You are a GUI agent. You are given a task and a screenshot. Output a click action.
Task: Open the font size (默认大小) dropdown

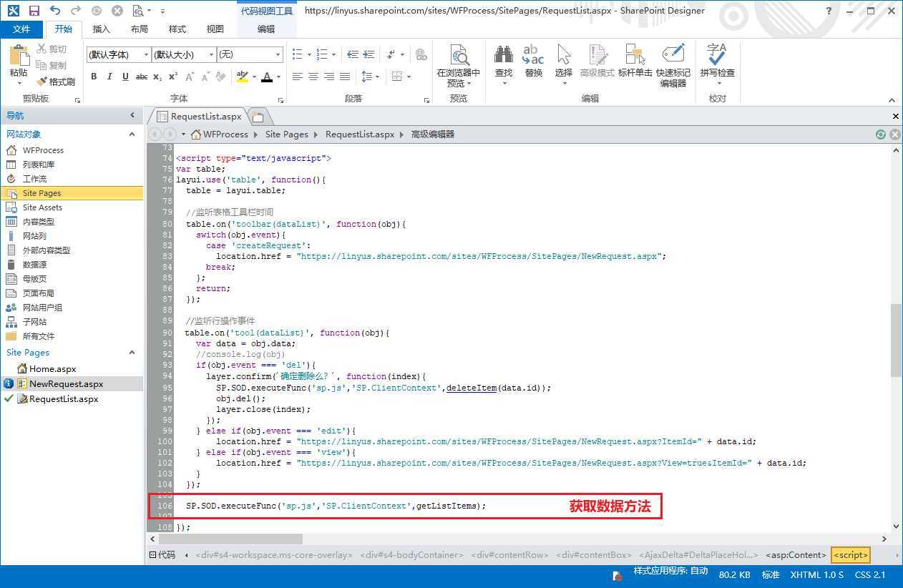[212, 55]
